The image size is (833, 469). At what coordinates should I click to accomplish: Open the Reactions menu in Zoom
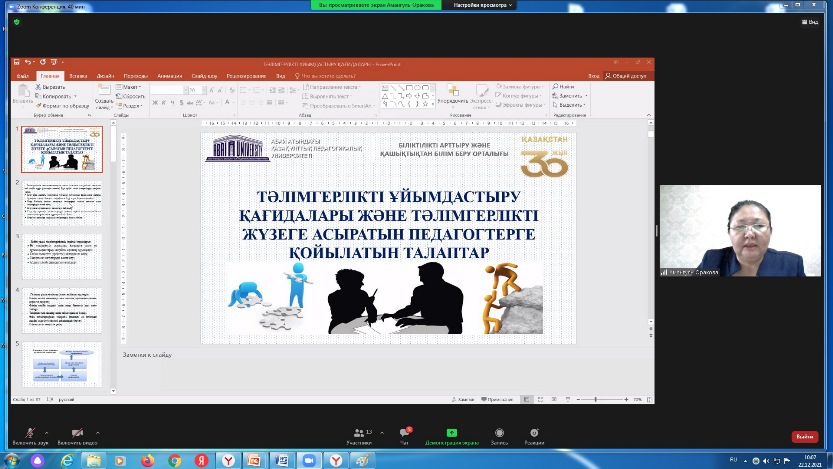[534, 432]
